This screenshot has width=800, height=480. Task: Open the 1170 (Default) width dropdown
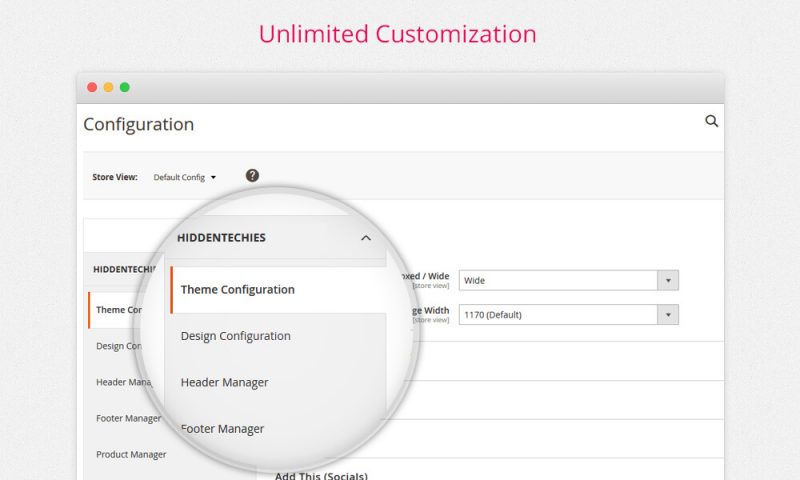[x=568, y=315]
